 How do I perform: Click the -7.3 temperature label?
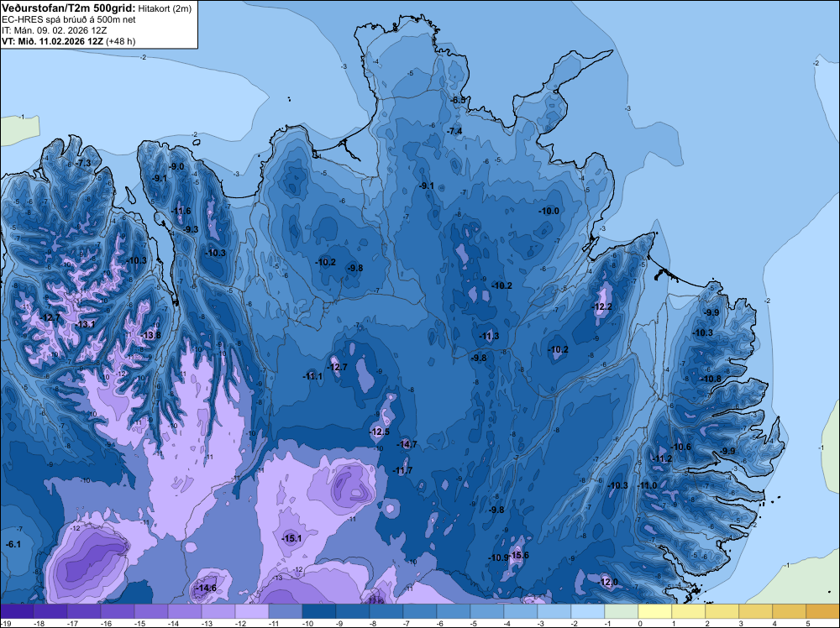pyautogui.click(x=83, y=163)
